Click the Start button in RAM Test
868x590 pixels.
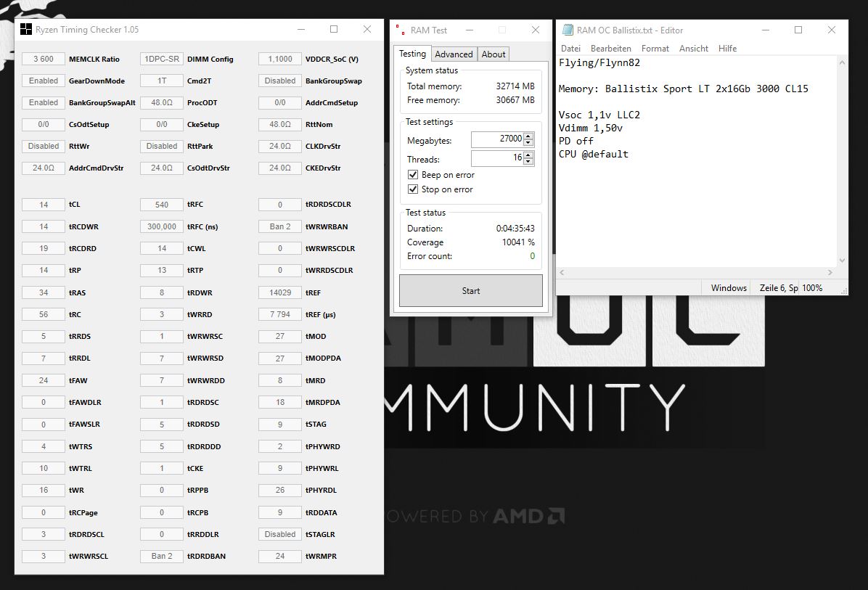pyautogui.click(x=471, y=290)
